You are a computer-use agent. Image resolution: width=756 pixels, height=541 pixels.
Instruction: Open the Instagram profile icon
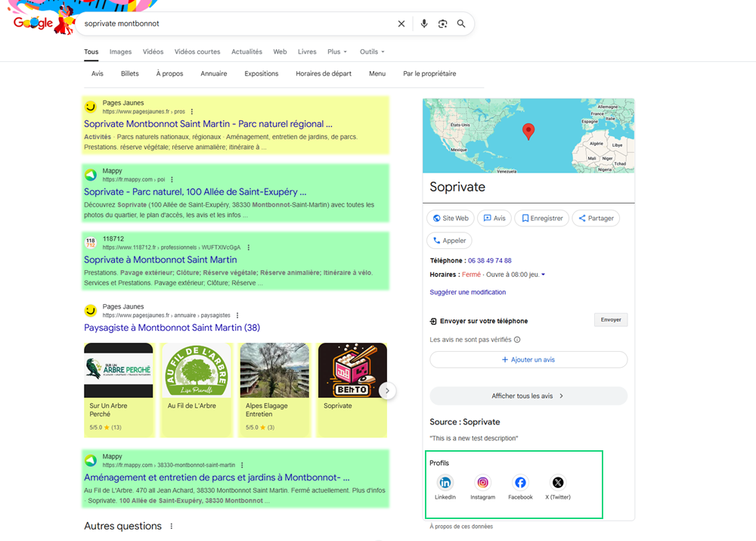pyautogui.click(x=482, y=483)
